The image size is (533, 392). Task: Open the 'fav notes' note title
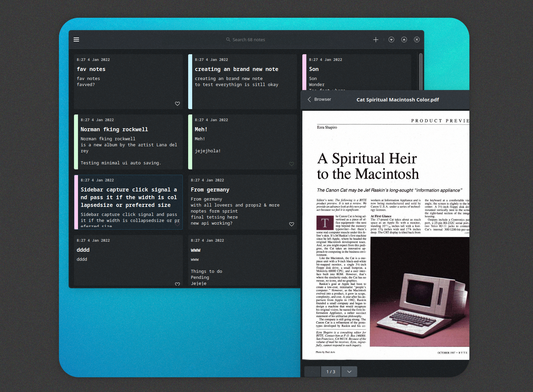[91, 69]
